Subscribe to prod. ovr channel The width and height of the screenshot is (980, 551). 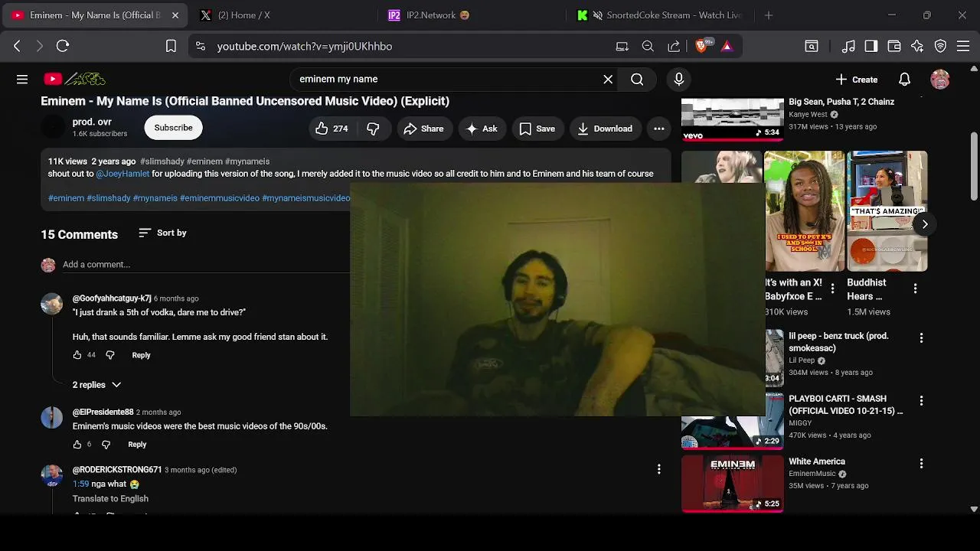click(x=173, y=128)
